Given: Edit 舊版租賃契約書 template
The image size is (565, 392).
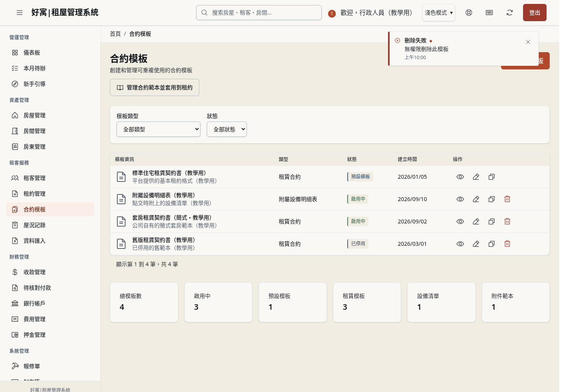Looking at the screenshot, I should (476, 244).
